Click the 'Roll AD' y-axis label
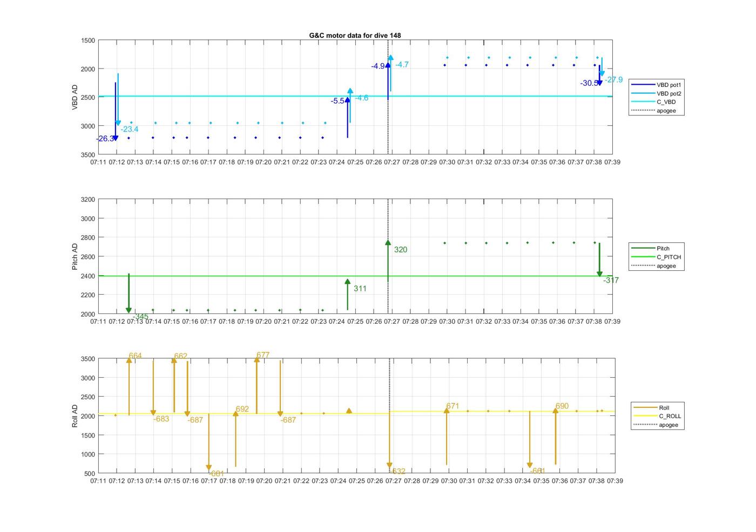Screen dimensions: 756x532 point(75,416)
